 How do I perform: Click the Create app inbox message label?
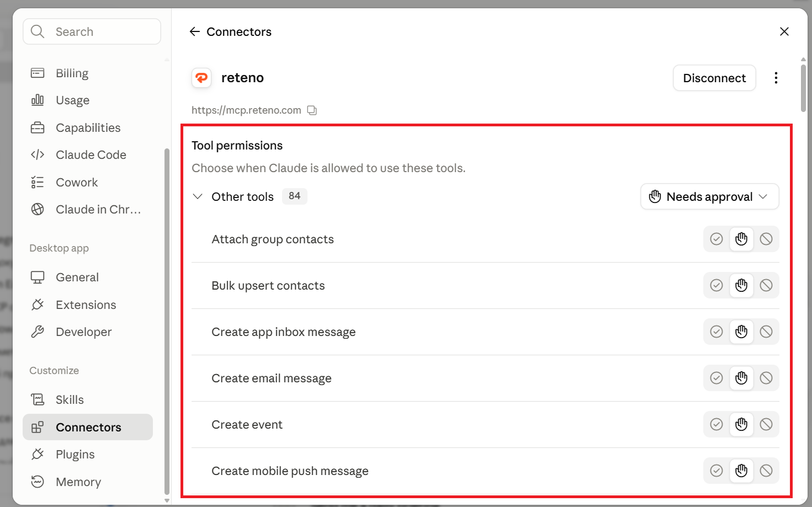coord(284,332)
